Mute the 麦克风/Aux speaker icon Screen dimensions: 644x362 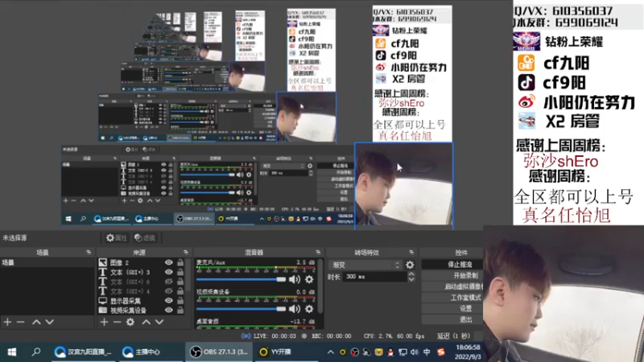click(295, 279)
